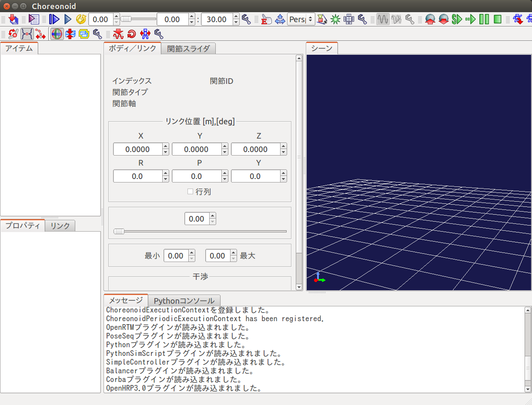Click the scene coordinate axes marker
Viewport: 532px width, 405px height.
pyautogui.click(x=319, y=278)
